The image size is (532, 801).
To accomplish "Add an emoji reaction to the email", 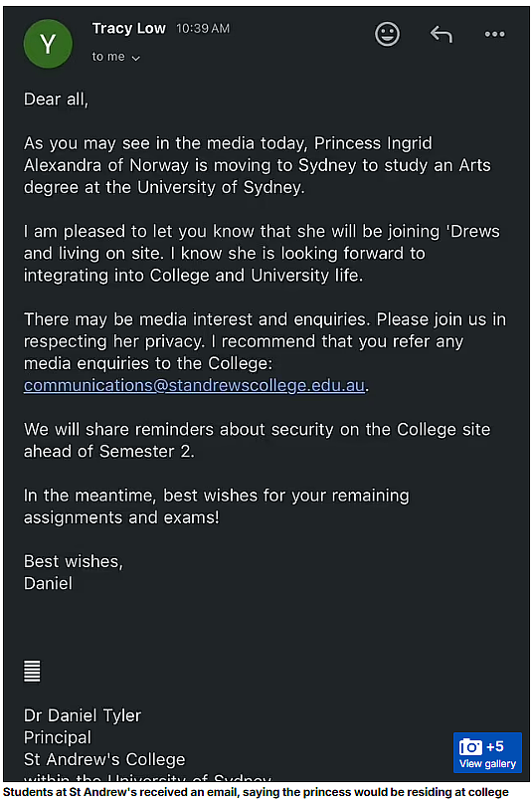I will click(387, 34).
